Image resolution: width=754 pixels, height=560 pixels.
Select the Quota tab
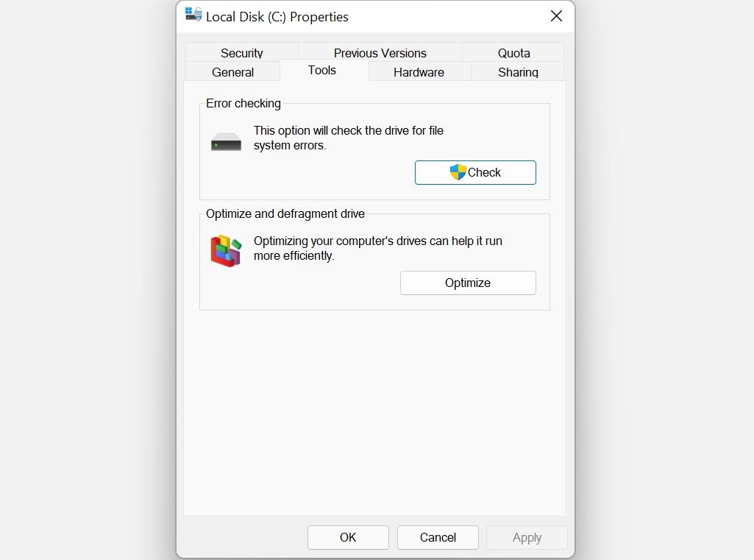(513, 53)
